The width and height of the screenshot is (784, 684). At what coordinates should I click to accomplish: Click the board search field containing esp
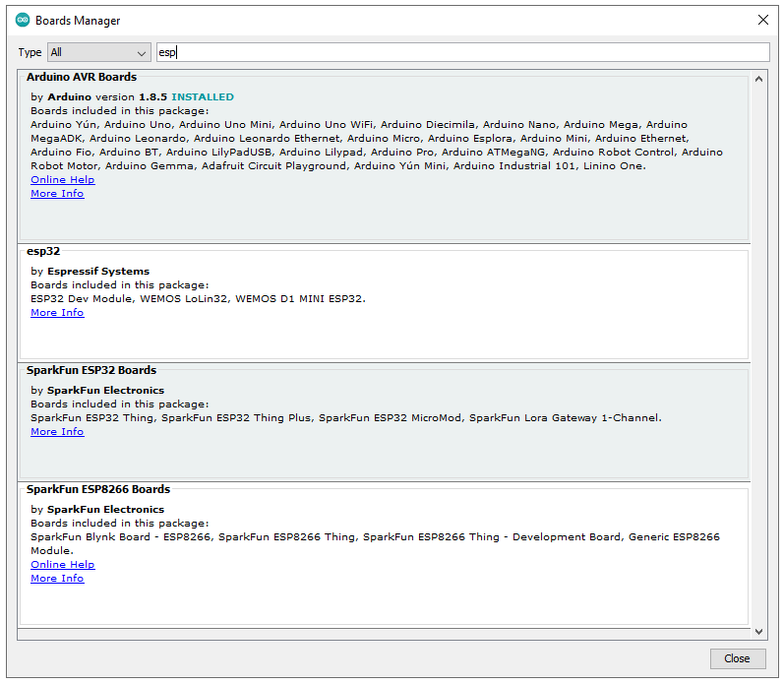(463, 52)
